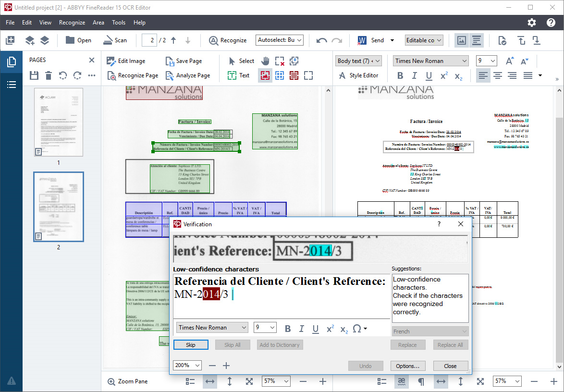
Task: Click the zoom-in plus in Verification dialog
Action: tap(226, 366)
